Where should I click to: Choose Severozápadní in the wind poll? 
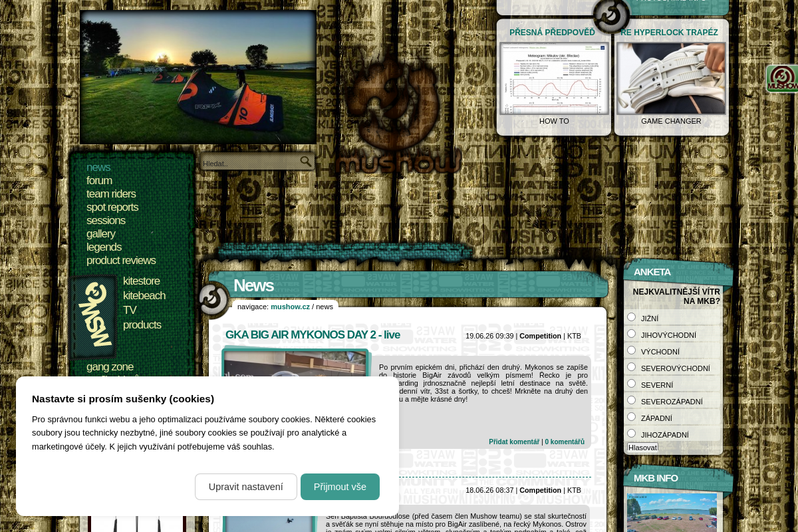click(x=632, y=400)
